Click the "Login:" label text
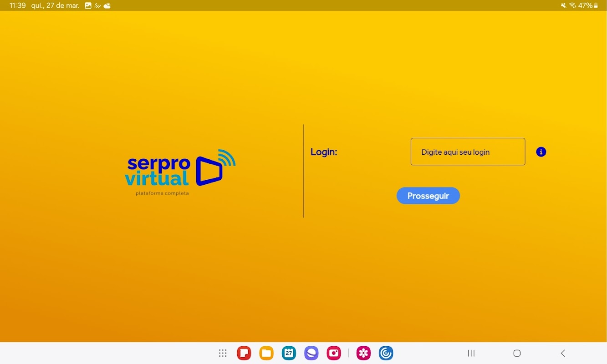This screenshot has width=607, height=364. click(x=324, y=152)
